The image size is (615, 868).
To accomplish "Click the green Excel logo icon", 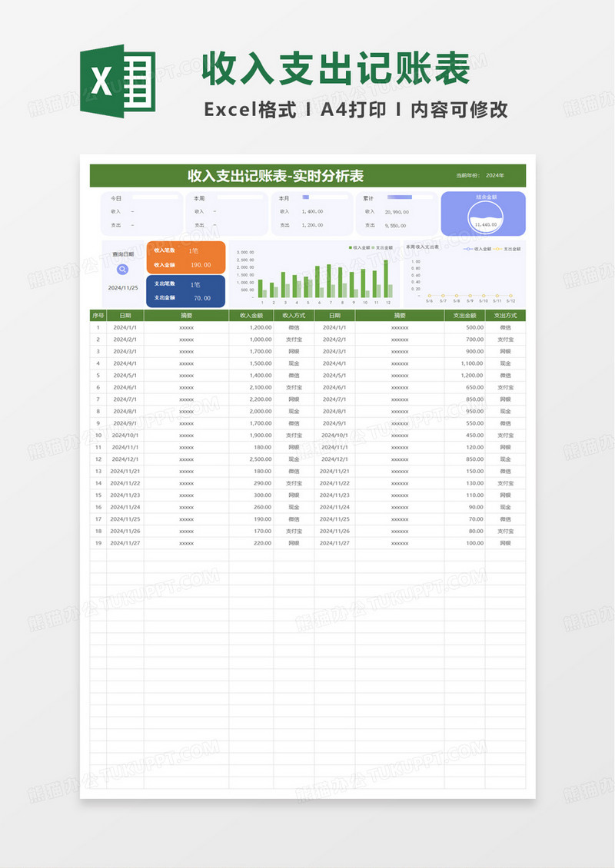I will pyautogui.click(x=118, y=81).
